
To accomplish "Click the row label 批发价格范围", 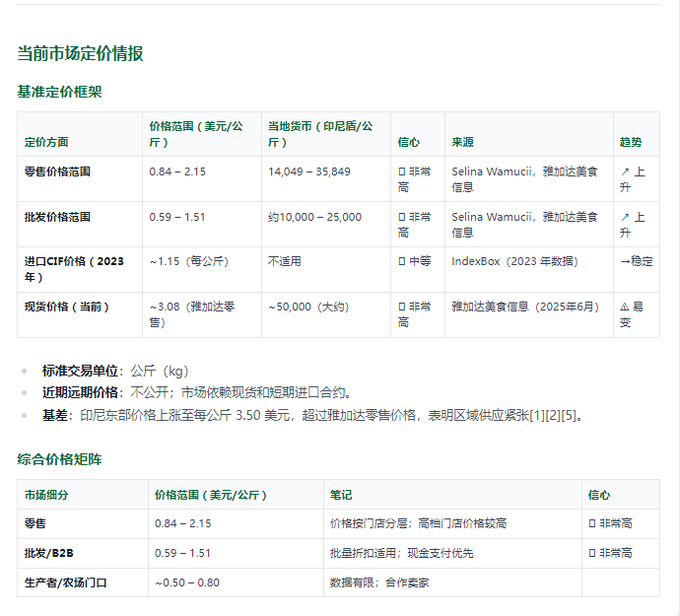I will point(57,217).
